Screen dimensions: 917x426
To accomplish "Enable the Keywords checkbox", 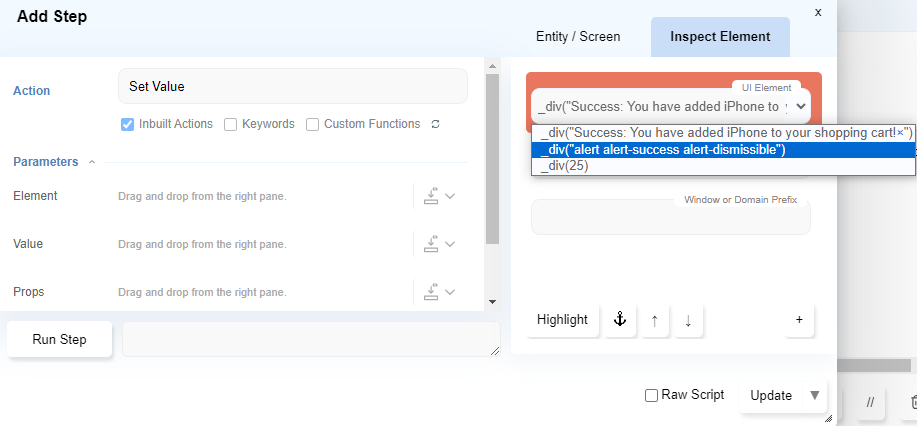I will (x=230, y=124).
